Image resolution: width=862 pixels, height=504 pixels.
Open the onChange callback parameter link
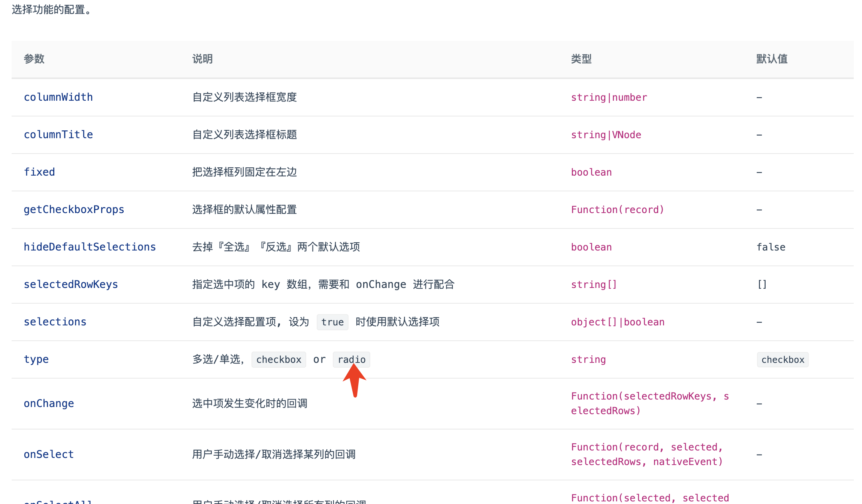[49, 403]
